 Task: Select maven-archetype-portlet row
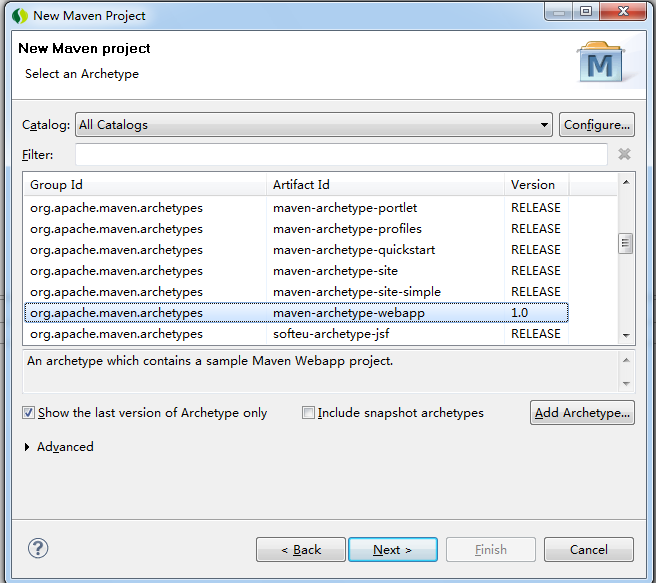point(296,208)
